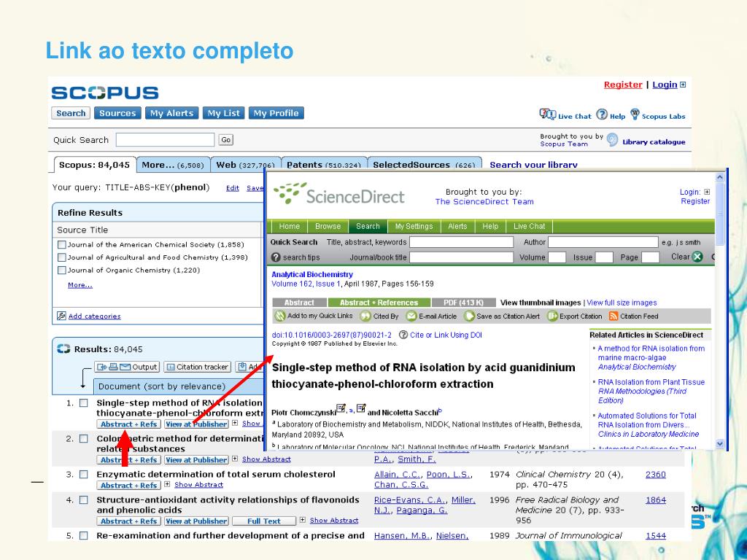Switch to the Web results tab

(x=245, y=165)
